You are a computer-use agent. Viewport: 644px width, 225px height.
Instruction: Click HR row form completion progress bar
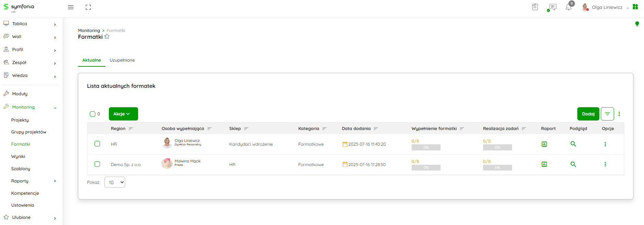(x=426, y=147)
